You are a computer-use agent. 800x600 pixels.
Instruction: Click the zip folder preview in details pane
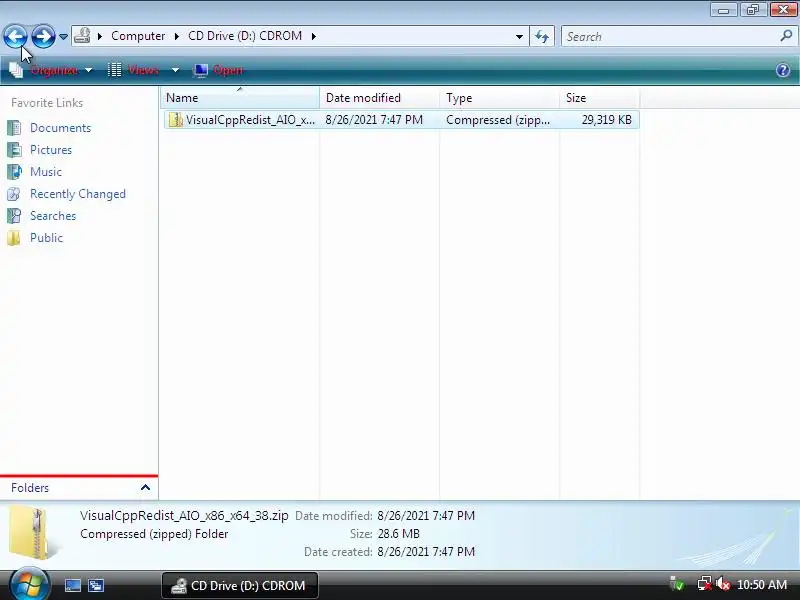(34, 533)
